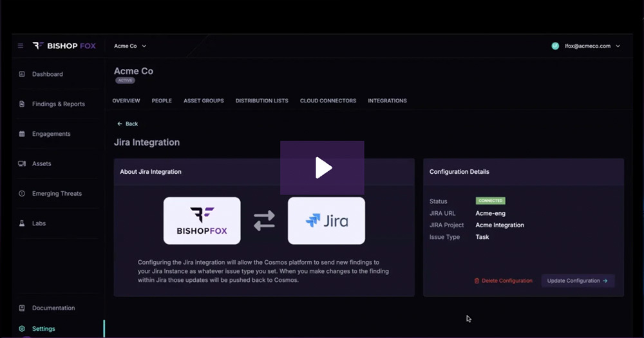
Task: Play the video with the center play button
Action: 323,167
